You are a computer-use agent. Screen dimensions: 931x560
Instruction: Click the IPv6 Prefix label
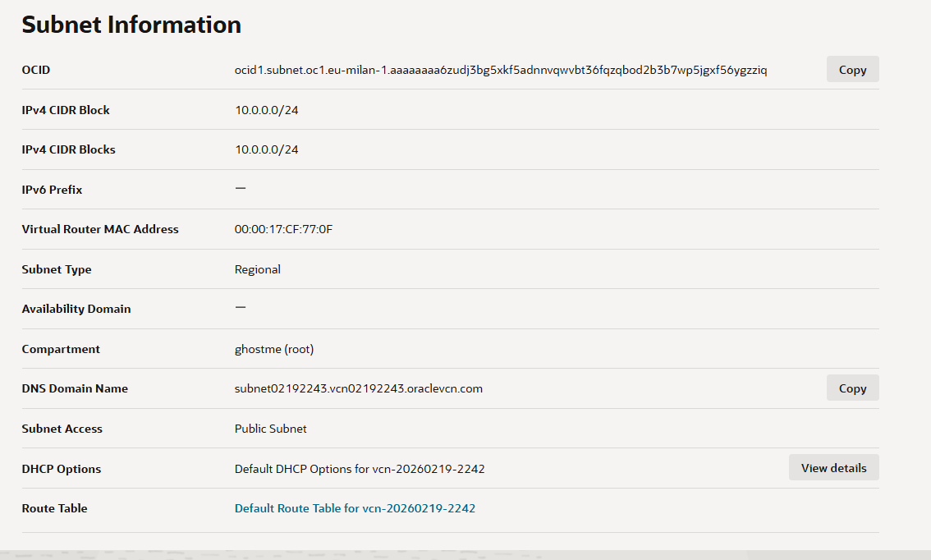(x=52, y=190)
